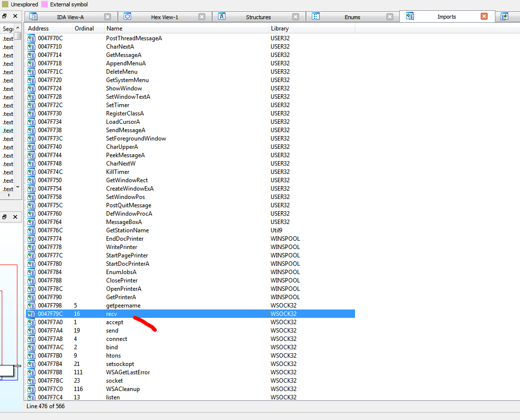Viewport: 520px width, 420px height.
Task: Click the import icon on the listen row
Action: [31, 397]
